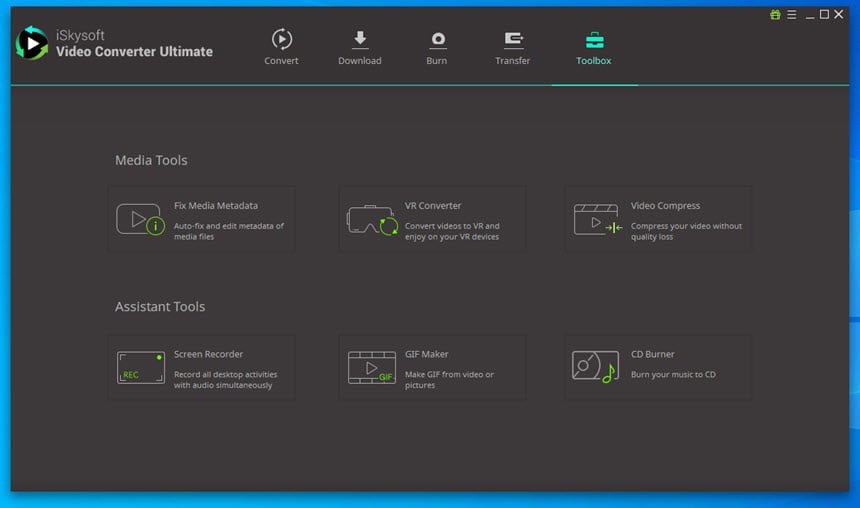The width and height of the screenshot is (860, 508).
Task: Click the GIF Maker filmstrip icon
Action: [x=371, y=367]
